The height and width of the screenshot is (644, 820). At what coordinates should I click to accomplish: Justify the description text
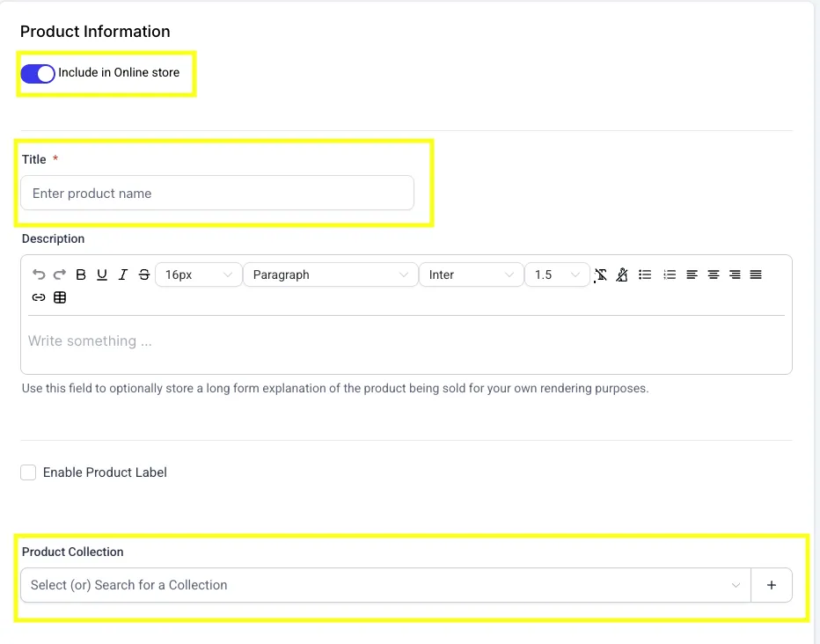pyautogui.click(x=756, y=274)
